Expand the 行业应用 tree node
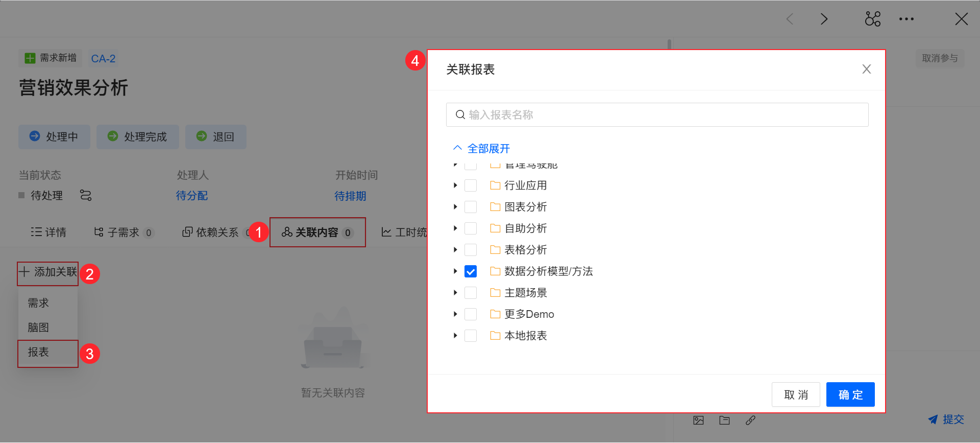Viewport: 980px width, 443px height. [x=455, y=185]
